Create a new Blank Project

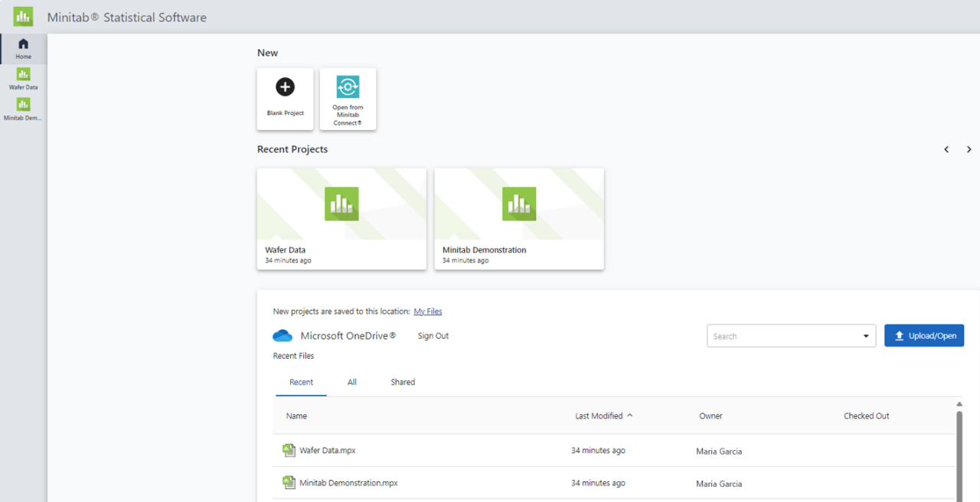[285, 98]
